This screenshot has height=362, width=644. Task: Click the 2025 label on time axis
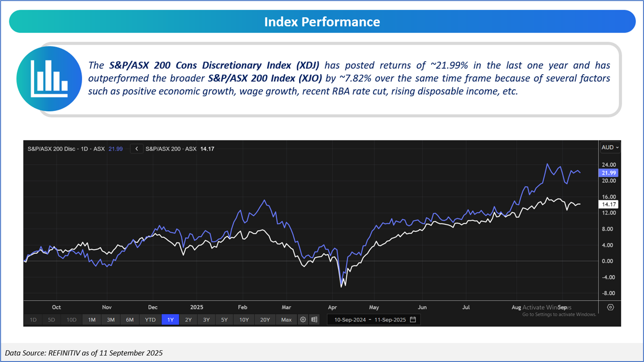197,307
